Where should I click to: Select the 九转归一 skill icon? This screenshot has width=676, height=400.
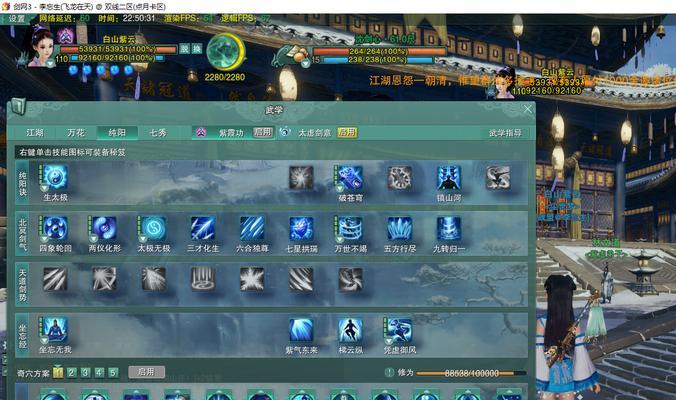(448, 228)
